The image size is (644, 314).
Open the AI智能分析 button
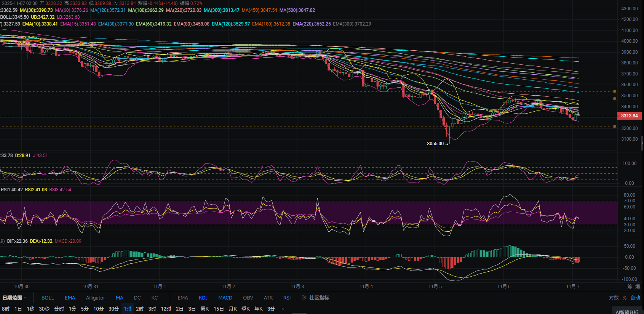[x=627, y=311]
